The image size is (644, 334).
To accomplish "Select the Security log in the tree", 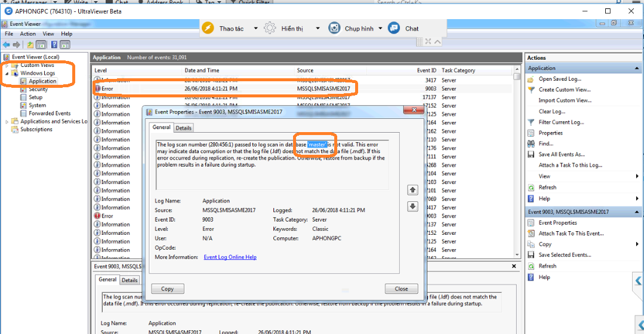I will click(38, 89).
